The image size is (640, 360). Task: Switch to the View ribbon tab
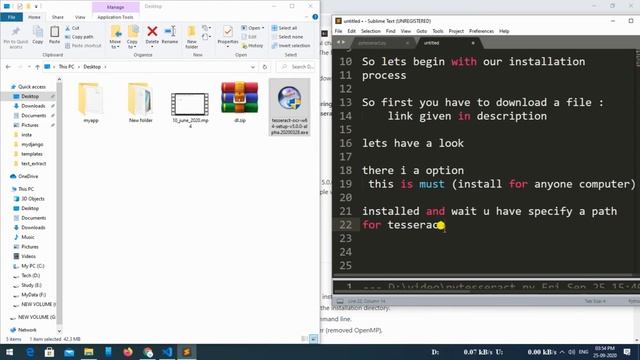pos(80,17)
